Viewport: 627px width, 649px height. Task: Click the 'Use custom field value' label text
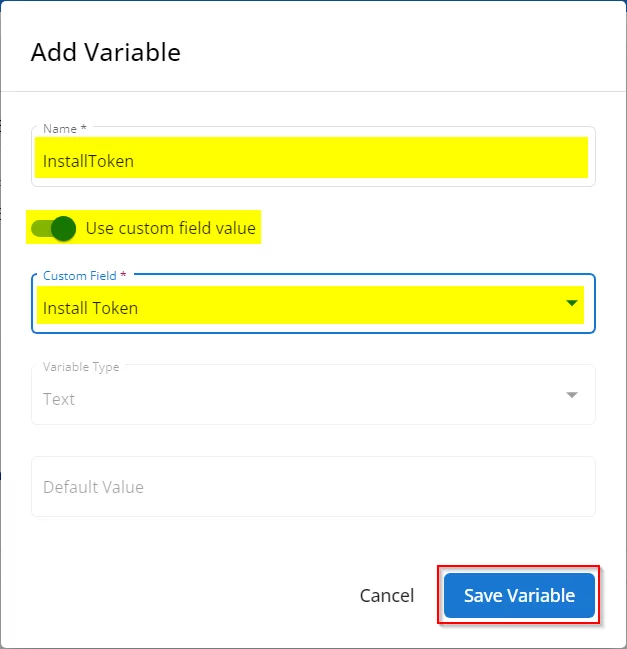click(x=171, y=228)
